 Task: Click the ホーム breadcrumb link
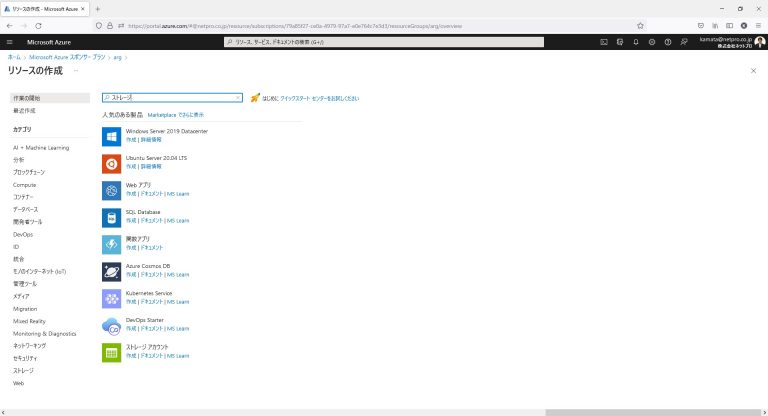pos(14,58)
